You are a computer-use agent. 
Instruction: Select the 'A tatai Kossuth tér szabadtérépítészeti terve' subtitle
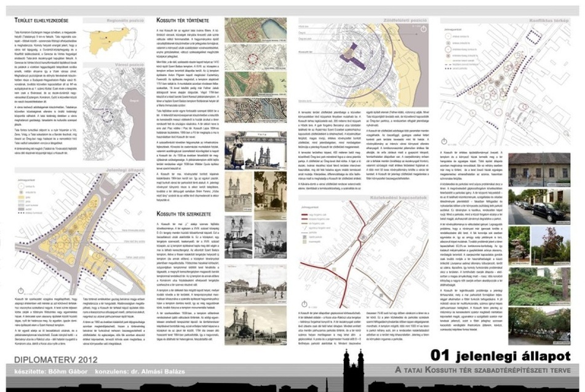tap(483, 370)
